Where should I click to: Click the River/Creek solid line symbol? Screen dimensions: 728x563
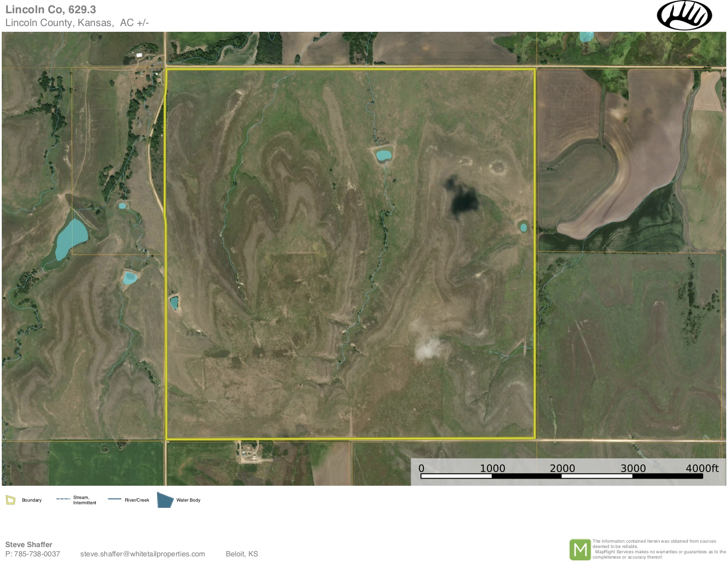(114, 499)
